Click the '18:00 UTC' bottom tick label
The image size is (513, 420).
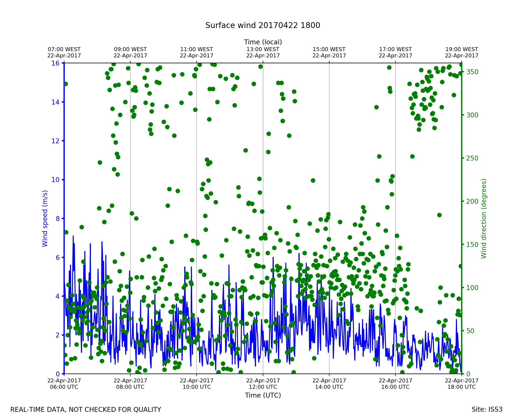[461, 387]
